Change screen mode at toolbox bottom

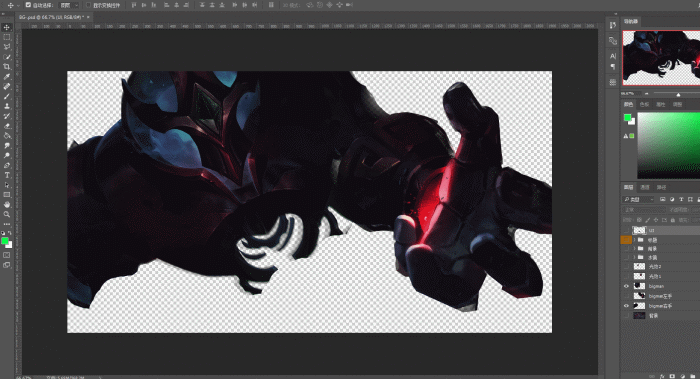coord(7,265)
